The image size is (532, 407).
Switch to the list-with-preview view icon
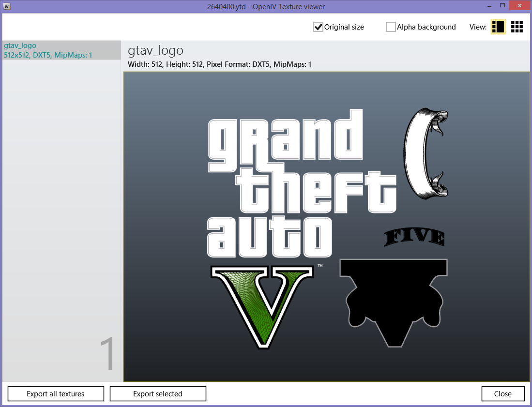click(x=498, y=27)
